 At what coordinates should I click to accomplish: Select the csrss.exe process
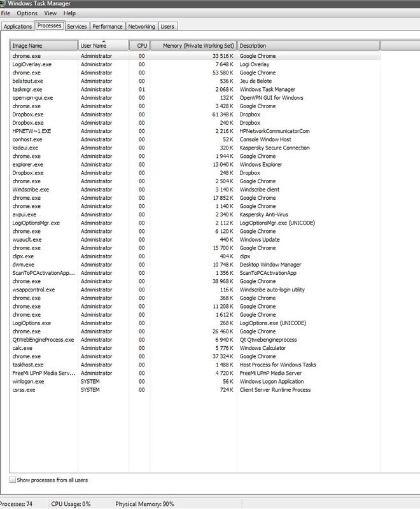point(195,390)
